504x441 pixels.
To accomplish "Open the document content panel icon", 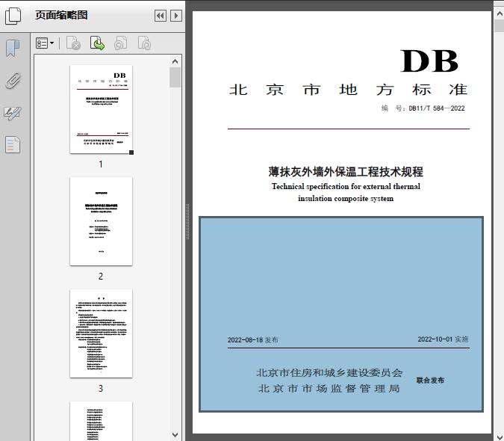I will click(x=13, y=144).
